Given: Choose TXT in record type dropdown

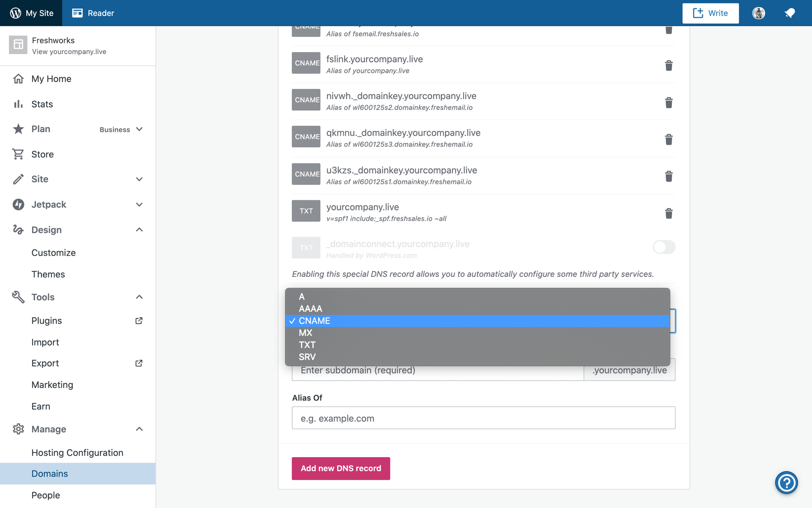Looking at the screenshot, I should [307, 345].
